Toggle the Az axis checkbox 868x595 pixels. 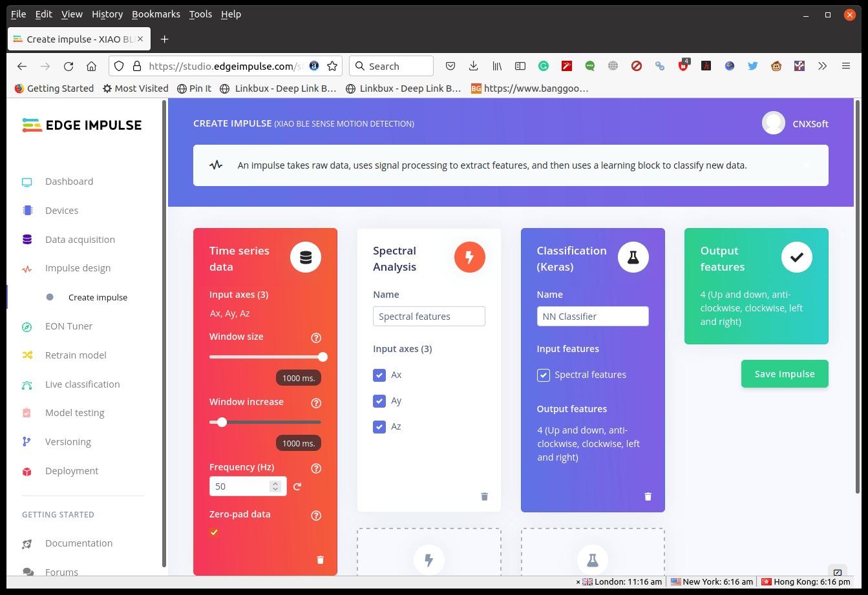(x=379, y=426)
